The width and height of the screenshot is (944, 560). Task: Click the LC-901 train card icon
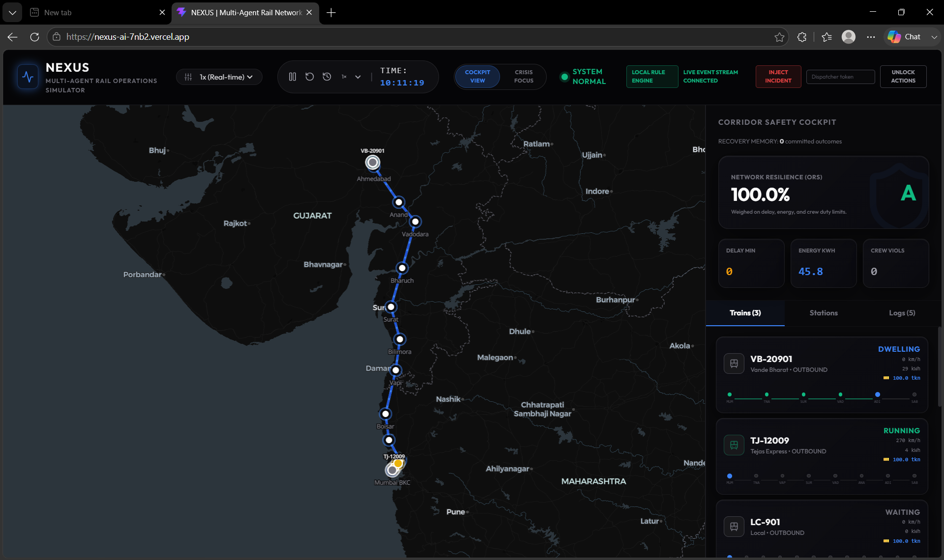click(734, 527)
